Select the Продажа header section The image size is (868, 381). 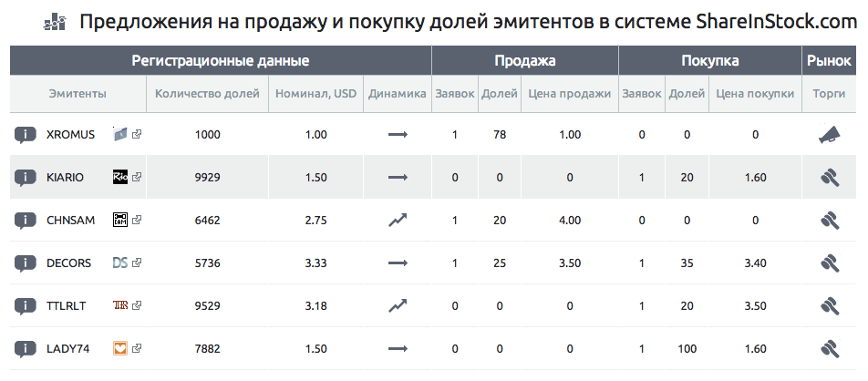click(525, 60)
